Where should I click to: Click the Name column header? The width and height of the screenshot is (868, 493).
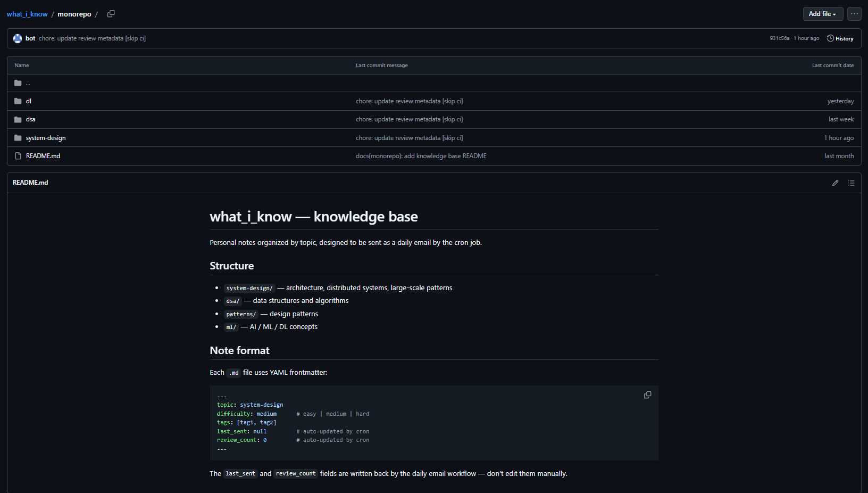[x=22, y=65]
